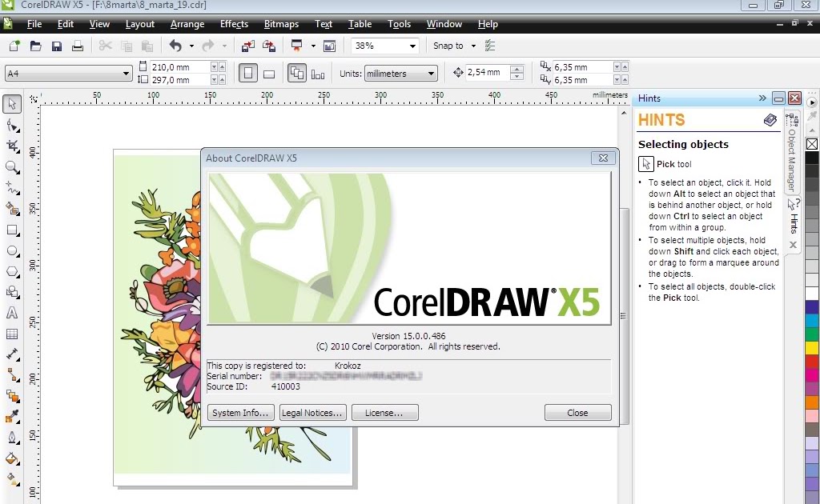Image resolution: width=820 pixels, height=504 pixels.
Task: Select the Color Eyedropper tool
Action: pyautogui.click(x=11, y=417)
